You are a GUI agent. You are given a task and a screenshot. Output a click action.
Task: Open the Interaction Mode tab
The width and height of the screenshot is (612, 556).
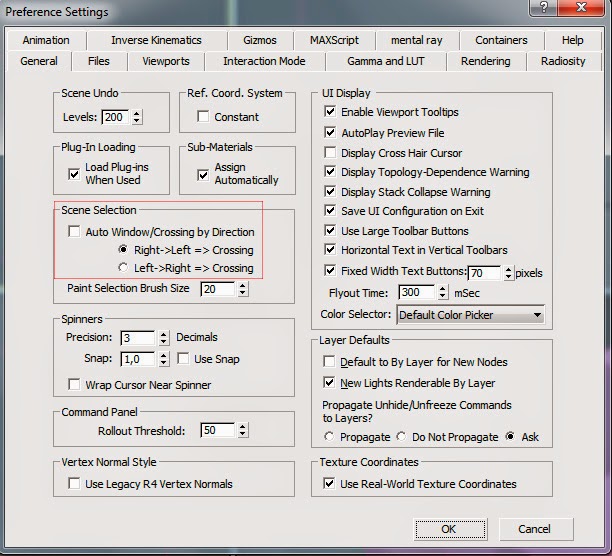point(264,61)
